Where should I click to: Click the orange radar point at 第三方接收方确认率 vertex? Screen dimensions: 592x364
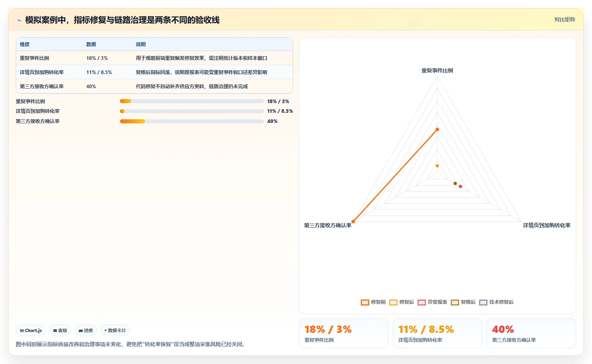[x=353, y=222]
